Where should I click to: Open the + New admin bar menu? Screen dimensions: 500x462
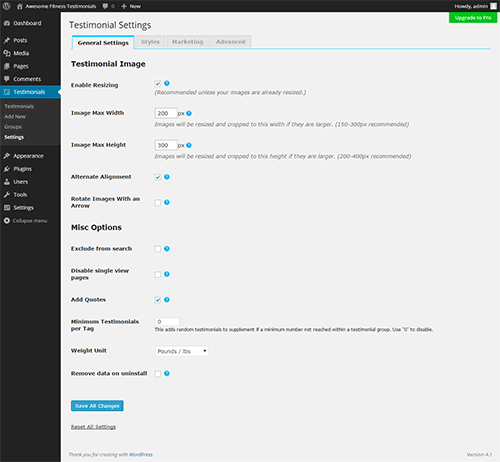coord(131,6)
